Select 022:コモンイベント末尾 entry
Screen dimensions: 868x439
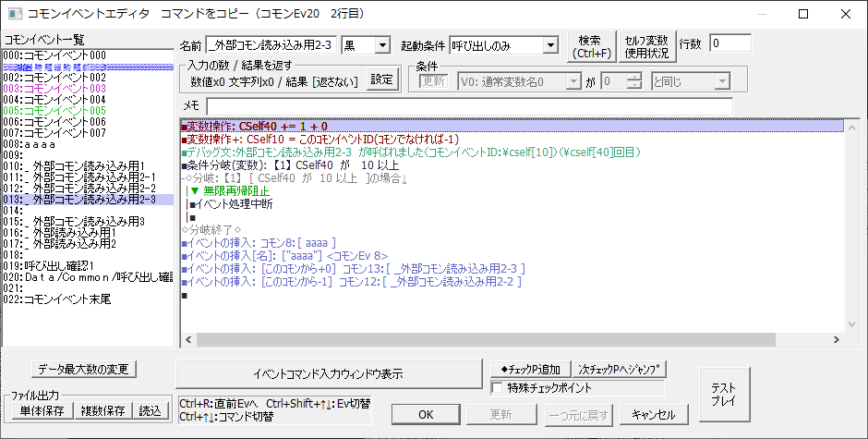(88, 299)
